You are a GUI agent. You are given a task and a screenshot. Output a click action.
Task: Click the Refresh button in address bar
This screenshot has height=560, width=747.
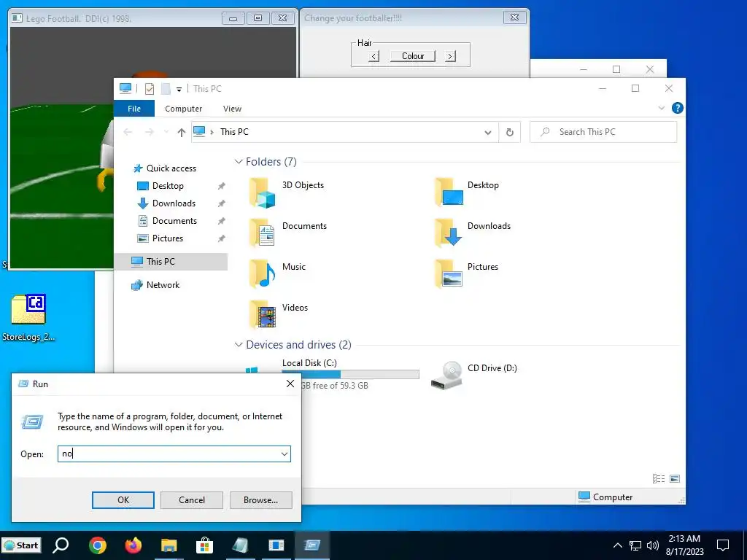tap(509, 132)
